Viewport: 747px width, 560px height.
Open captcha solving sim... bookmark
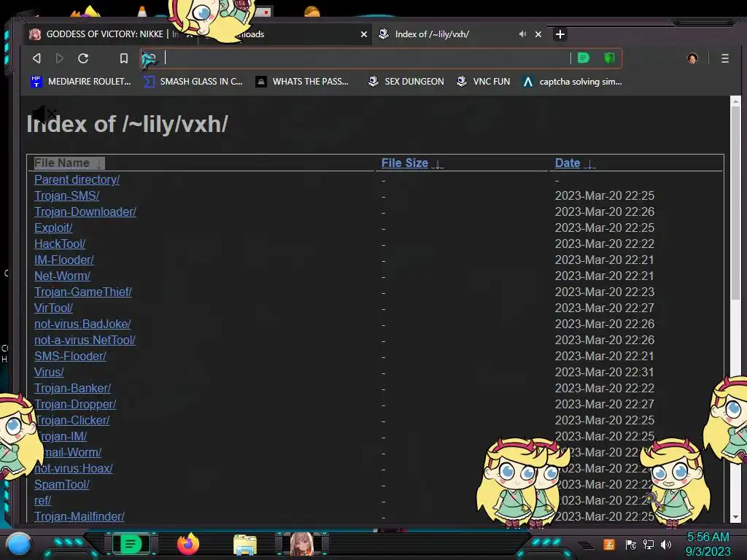tap(572, 82)
